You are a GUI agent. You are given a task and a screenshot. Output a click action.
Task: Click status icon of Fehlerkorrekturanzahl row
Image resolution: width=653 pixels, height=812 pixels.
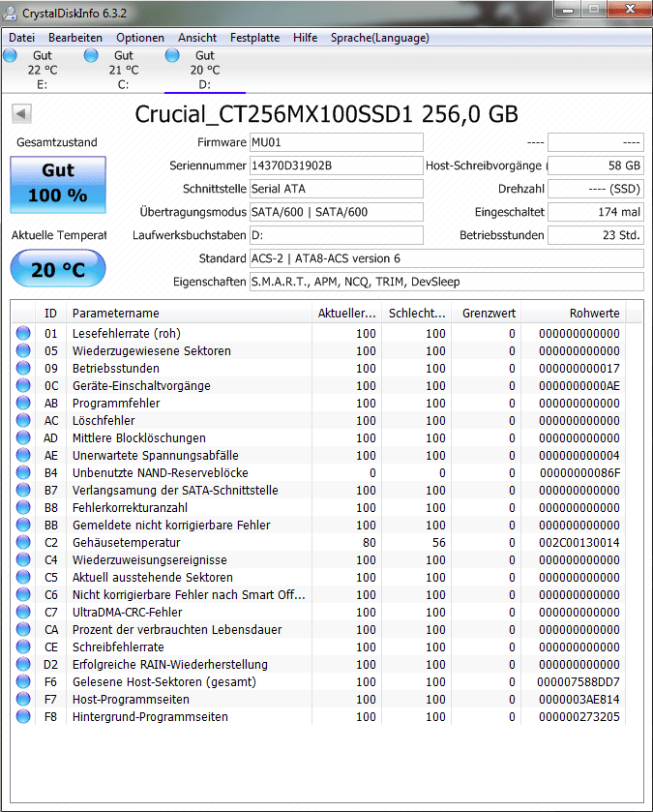[x=23, y=507]
